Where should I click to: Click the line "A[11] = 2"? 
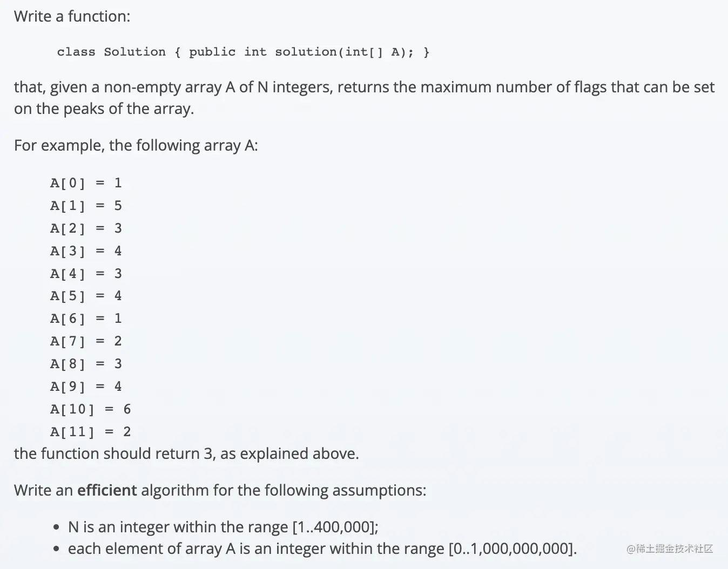90,432
